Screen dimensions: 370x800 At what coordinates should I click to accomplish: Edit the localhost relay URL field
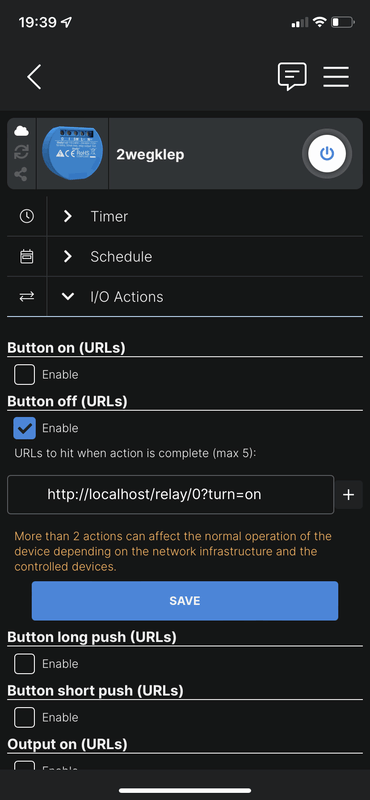click(x=170, y=494)
